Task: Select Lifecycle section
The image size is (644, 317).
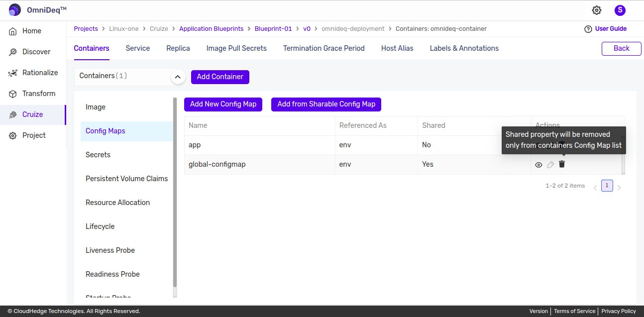Action: click(x=126, y=226)
